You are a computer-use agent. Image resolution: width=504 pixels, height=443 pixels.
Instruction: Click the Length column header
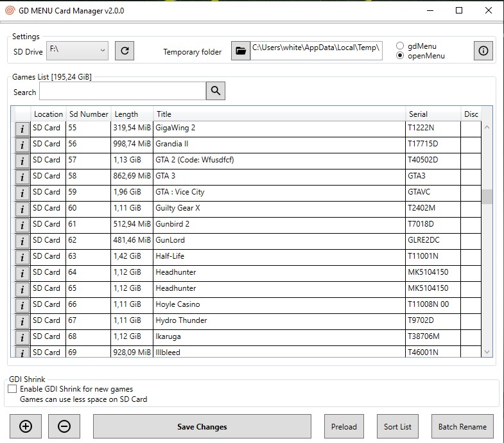tap(132, 114)
